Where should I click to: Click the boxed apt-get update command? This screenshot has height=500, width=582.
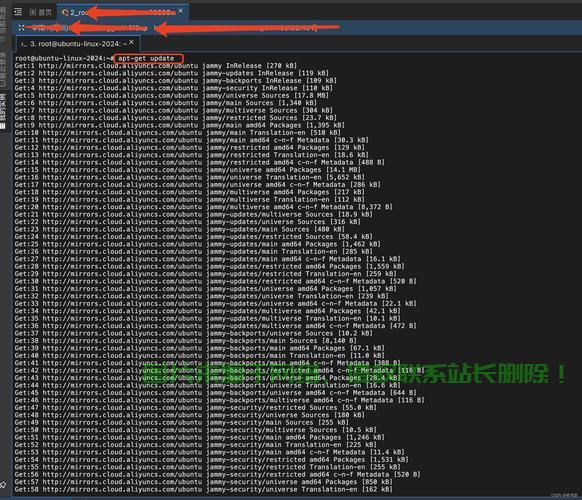(x=148, y=58)
